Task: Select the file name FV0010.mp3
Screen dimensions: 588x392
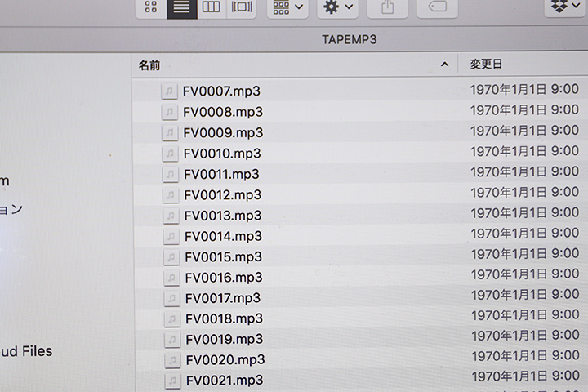Action: click(x=222, y=154)
